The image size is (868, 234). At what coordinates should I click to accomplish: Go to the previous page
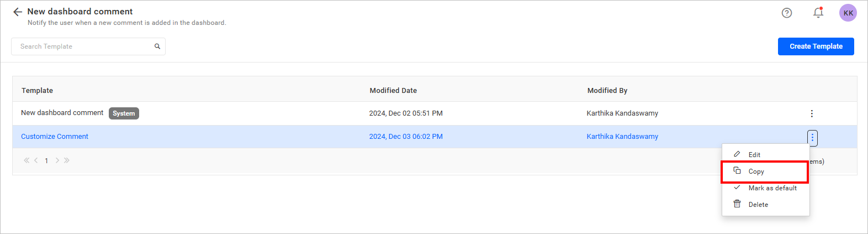pyautogui.click(x=36, y=160)
